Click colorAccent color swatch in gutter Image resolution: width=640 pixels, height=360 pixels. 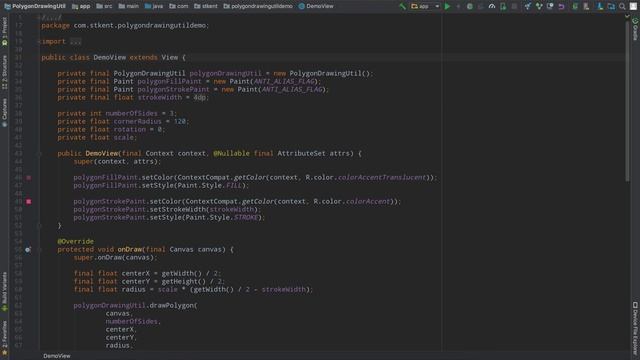[29, 202]
